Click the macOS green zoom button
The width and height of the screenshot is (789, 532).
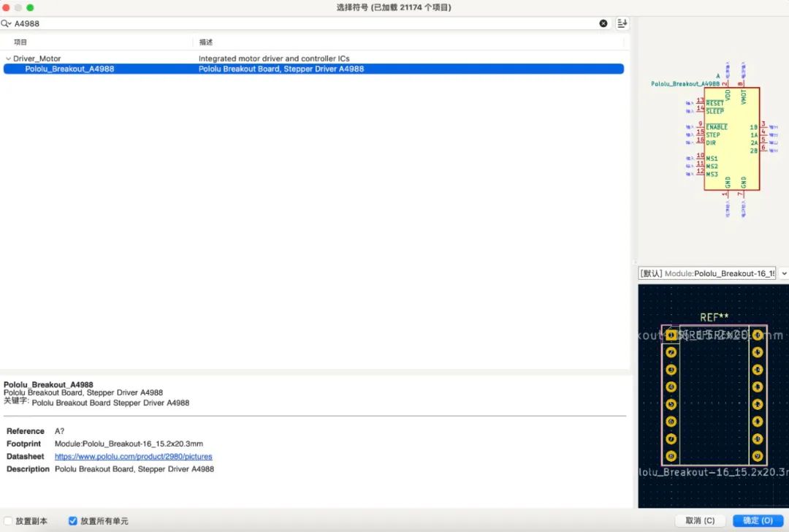coord(30,7)
